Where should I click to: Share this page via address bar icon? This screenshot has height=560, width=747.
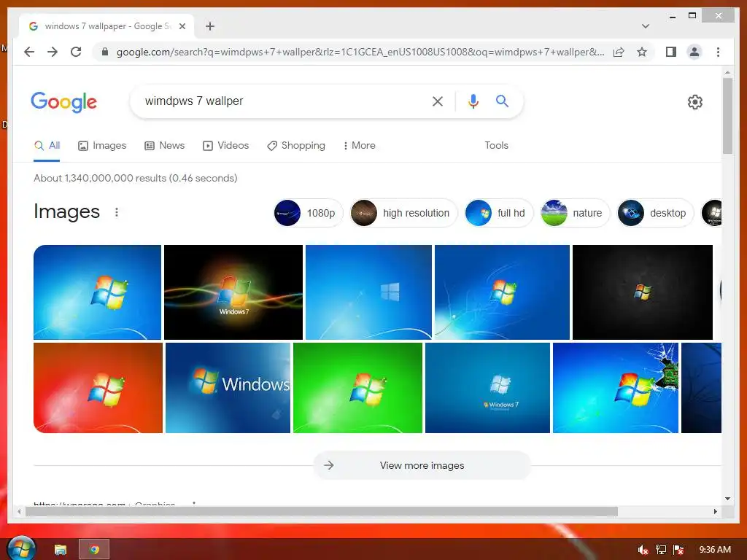619,52
